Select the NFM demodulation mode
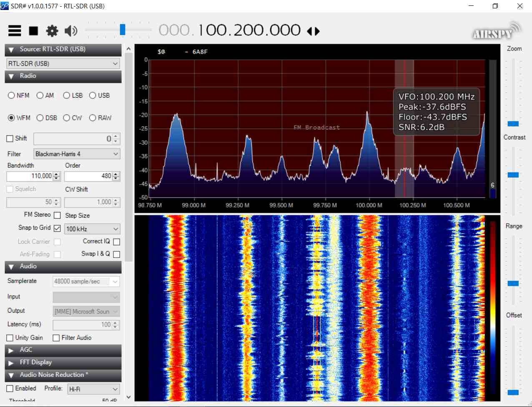 point(12,96)
